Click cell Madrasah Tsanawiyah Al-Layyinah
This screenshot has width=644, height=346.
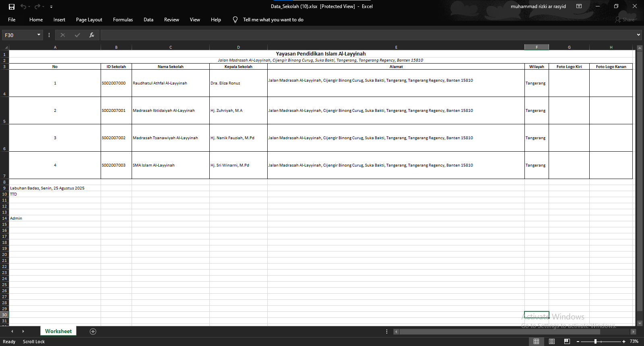coord(171,138)
